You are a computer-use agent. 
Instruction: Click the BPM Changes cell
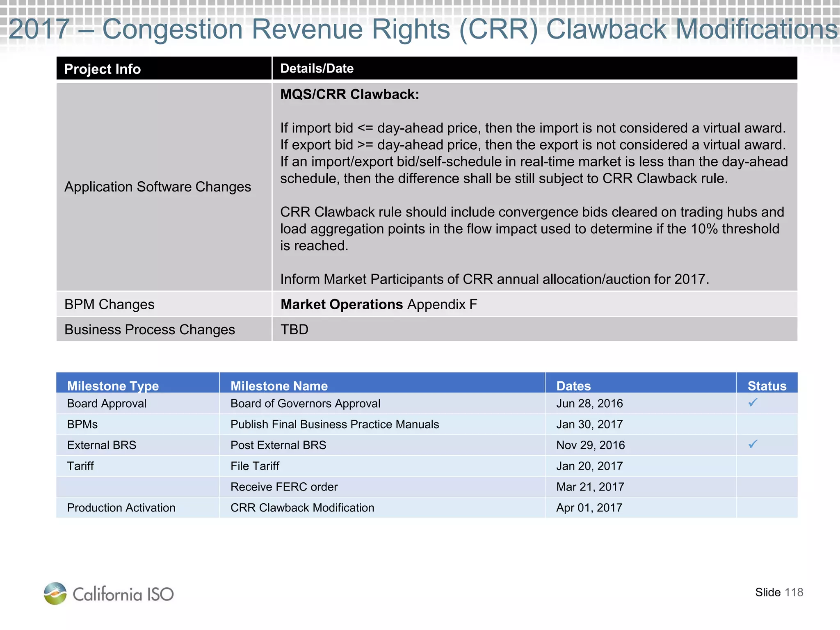click(x=164, y=304)
